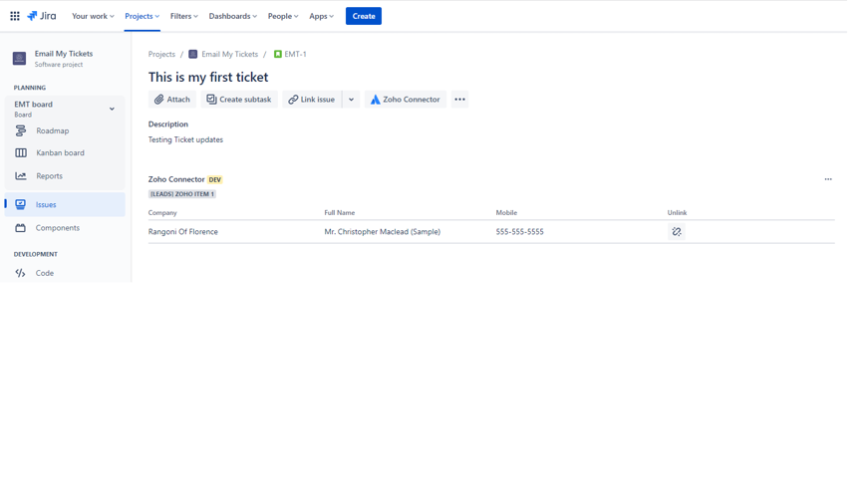Click the Mobile column header

tap(506, 212)
